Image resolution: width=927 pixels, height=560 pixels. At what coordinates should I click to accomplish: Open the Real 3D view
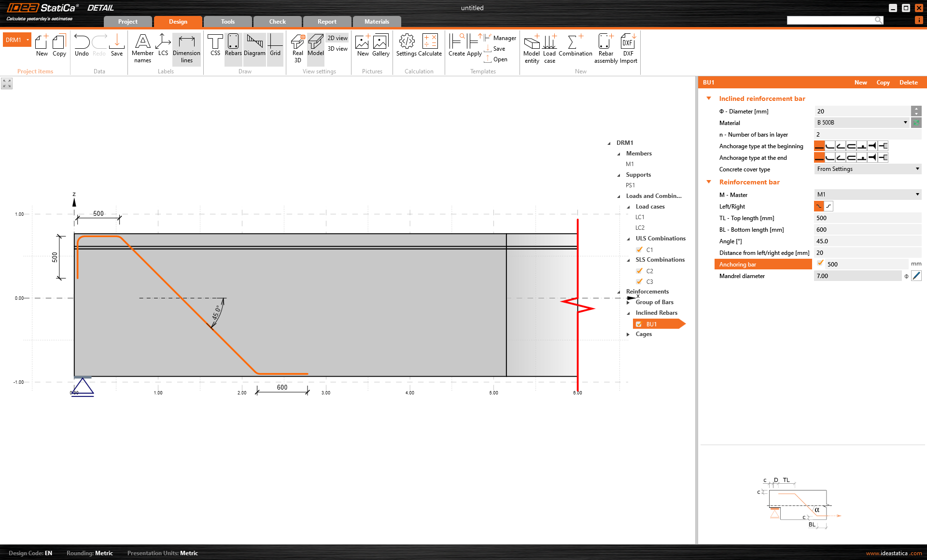click(x=297, y=47)
